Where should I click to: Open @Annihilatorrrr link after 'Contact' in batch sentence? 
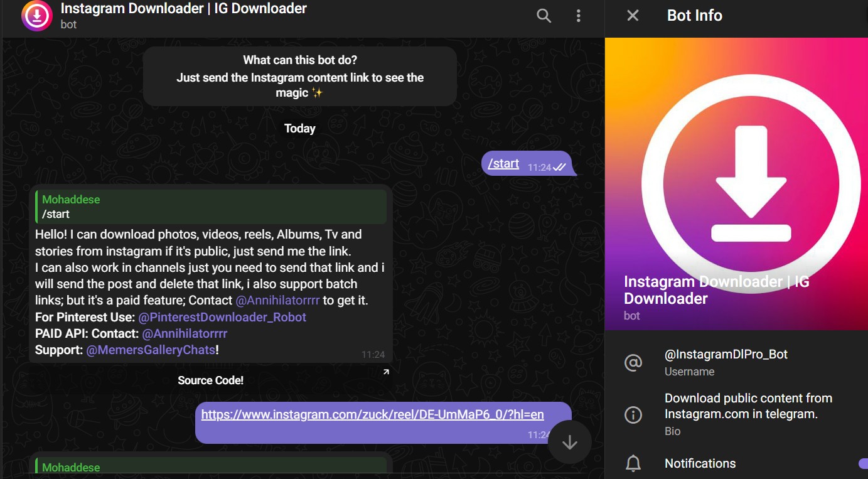click(277, 301)
